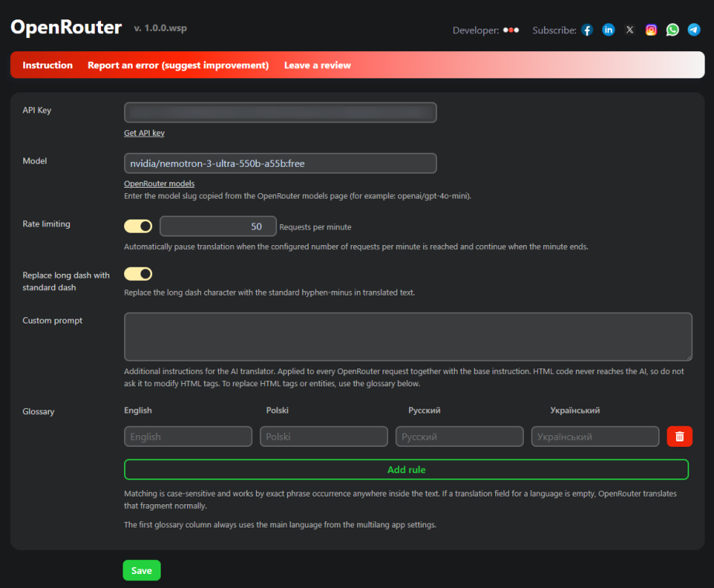The image size is (714, 588).
Task: Follow the Get API key link
Action: point(144,133)
